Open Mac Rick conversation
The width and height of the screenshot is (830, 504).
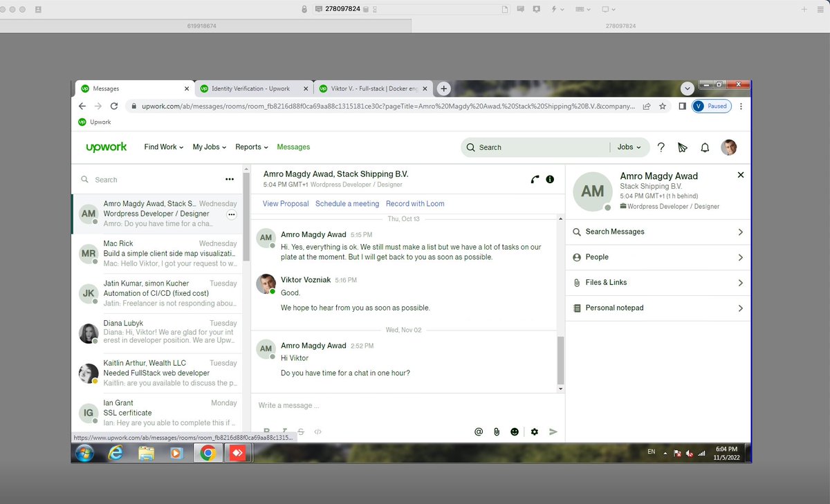point(157,254)
